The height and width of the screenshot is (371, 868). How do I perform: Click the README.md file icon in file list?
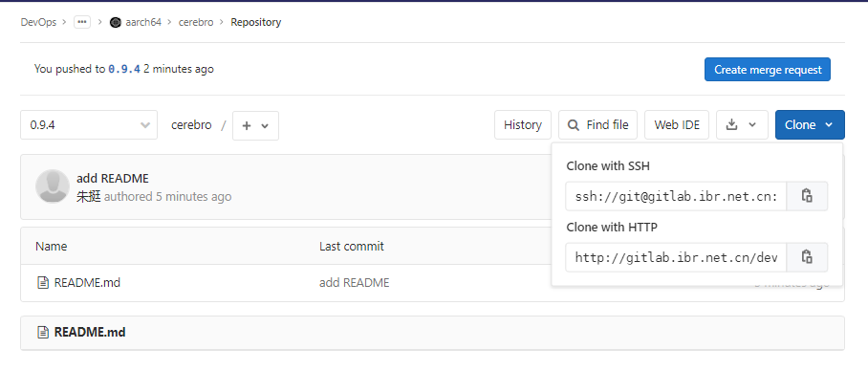pyautogui.click(x=43, y=283)
